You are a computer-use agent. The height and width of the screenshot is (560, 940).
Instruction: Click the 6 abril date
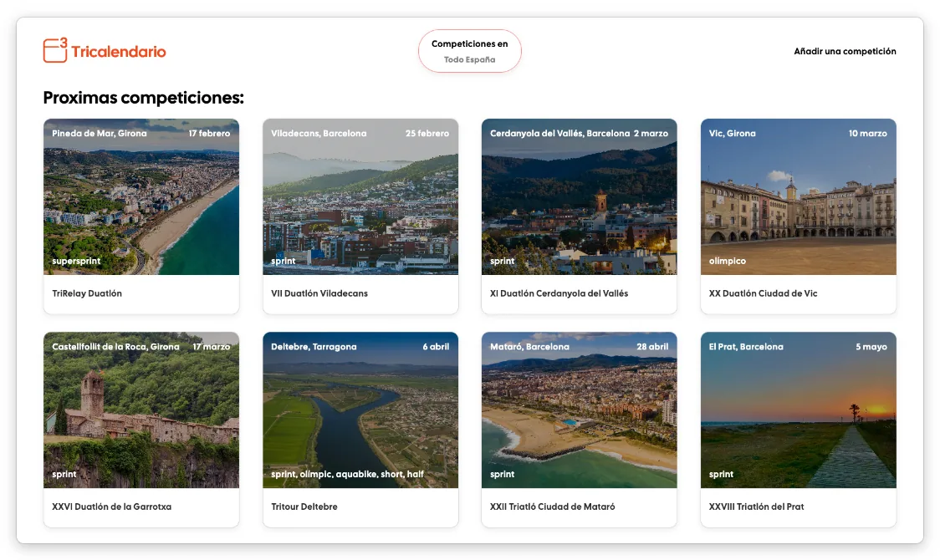436,347
